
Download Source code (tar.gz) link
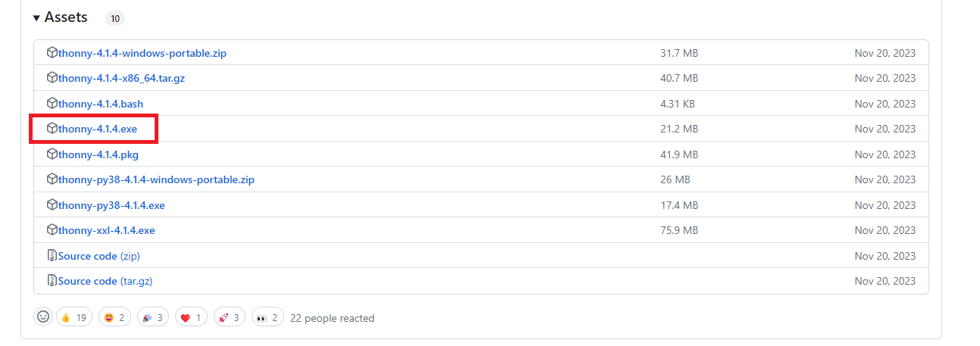pos(105,281)
